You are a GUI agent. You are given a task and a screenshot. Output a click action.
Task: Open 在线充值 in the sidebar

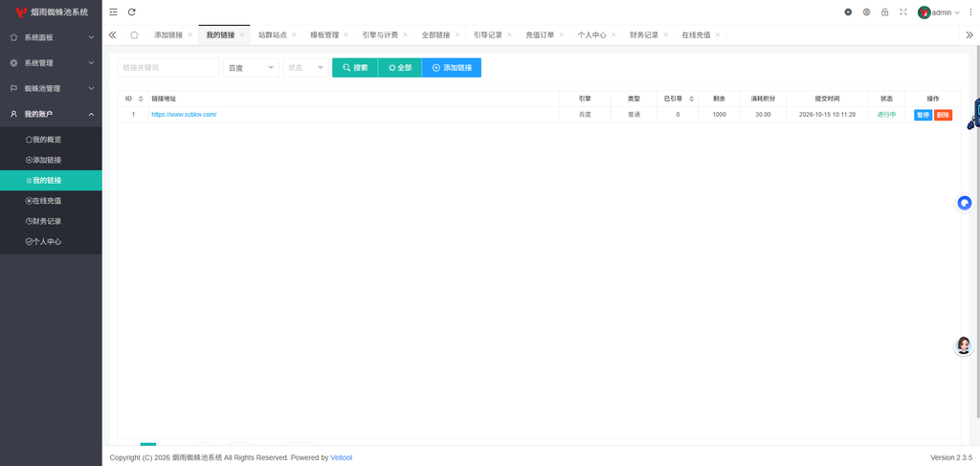[51, 201]
